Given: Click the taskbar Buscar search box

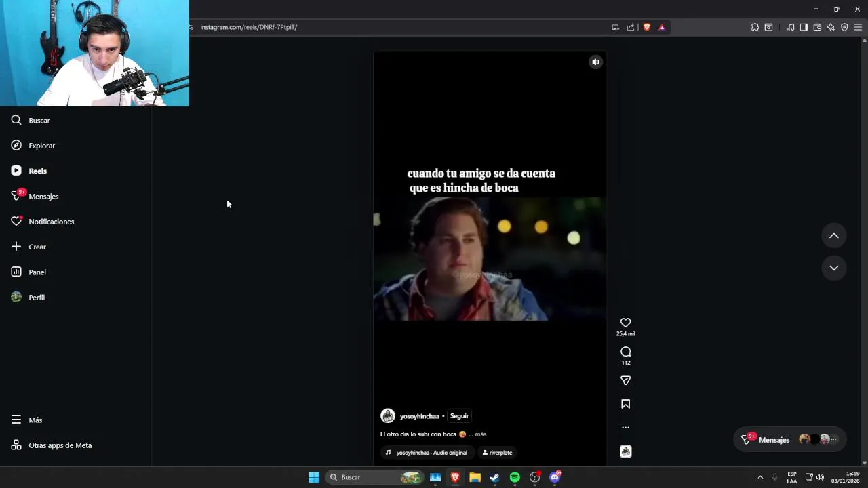Looking at the screenshot, I should coord(374,477).
